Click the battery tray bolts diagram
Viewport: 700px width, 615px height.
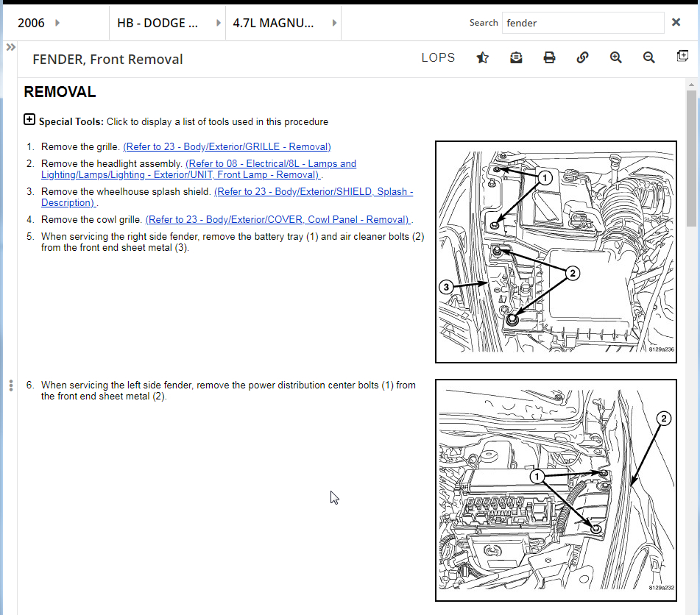coord(556,252)
